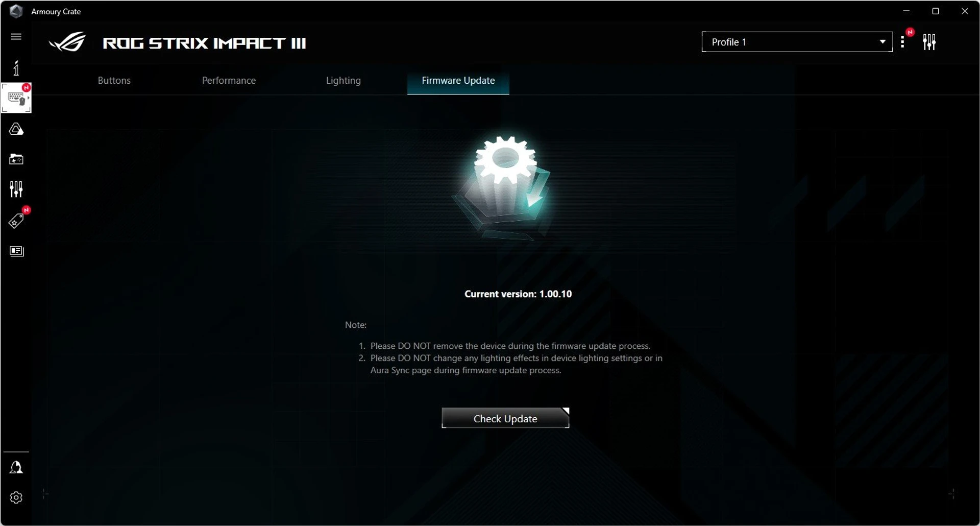Close the Armoury Crate window

965,11
